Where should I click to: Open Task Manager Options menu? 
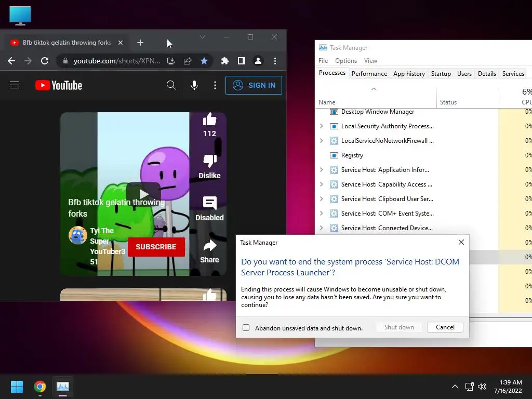tap(345, 61)
